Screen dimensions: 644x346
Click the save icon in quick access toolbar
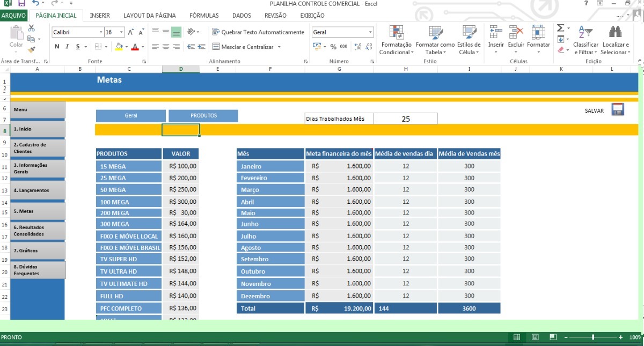[22, 4]
